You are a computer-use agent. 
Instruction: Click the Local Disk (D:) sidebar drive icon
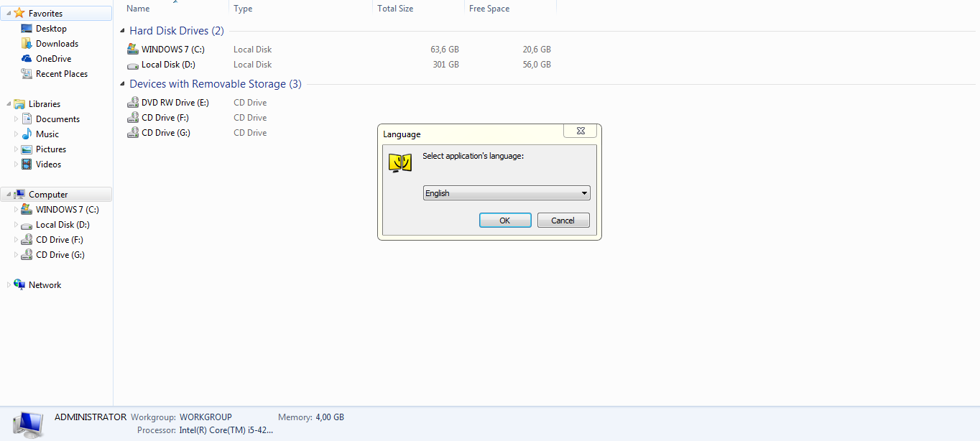tap(27, 225)
